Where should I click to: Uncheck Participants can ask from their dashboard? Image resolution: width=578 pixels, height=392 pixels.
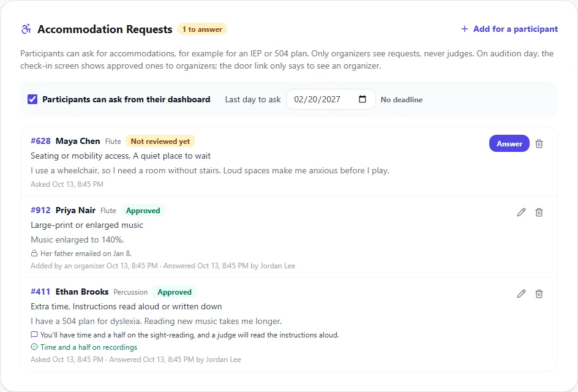click(32, 99)
